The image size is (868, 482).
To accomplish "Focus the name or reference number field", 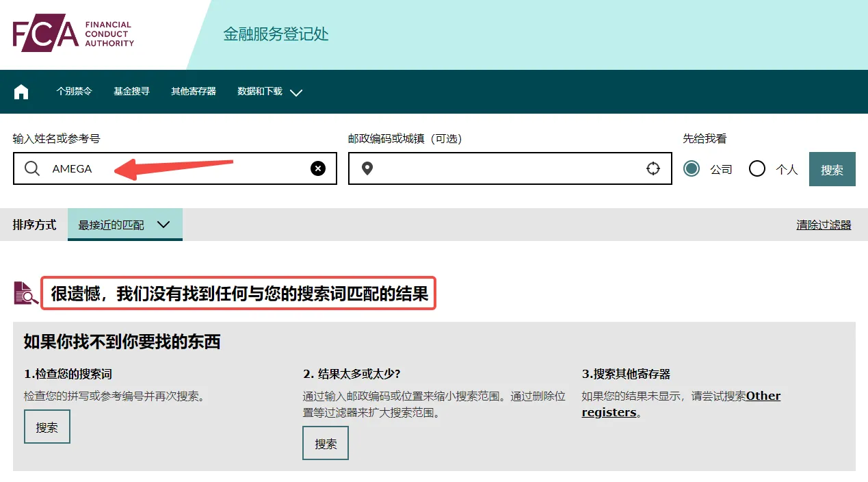I will click(175, 168).
